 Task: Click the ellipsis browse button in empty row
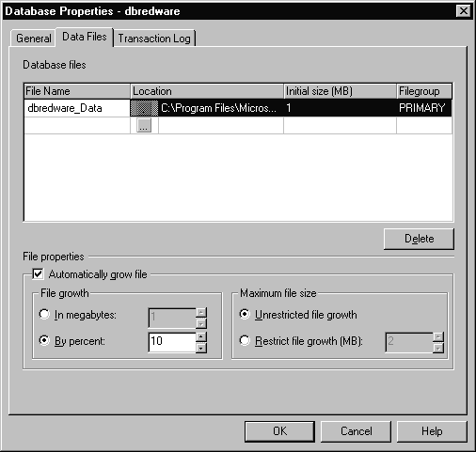tap(144, 125)
